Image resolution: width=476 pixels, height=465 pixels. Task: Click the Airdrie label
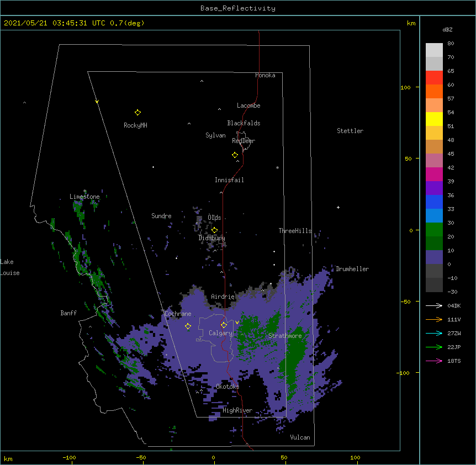(223, 297)
